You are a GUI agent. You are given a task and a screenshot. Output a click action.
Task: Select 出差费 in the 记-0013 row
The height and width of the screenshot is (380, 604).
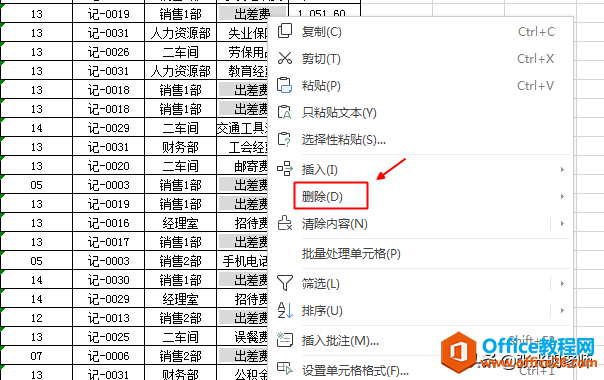tap(243, 318)
